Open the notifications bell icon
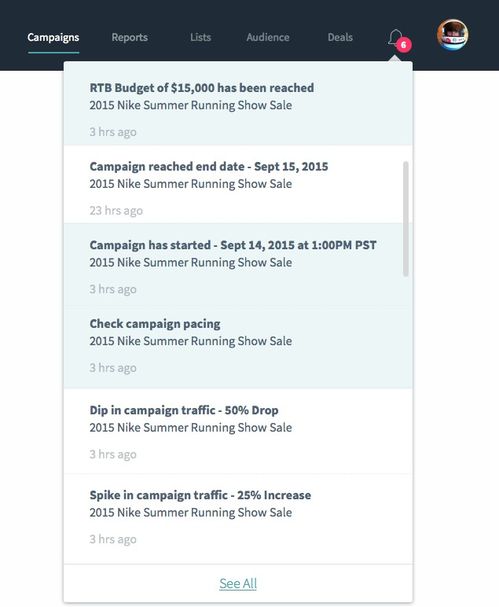The image size is (499, 607). [x=395, y=38]
